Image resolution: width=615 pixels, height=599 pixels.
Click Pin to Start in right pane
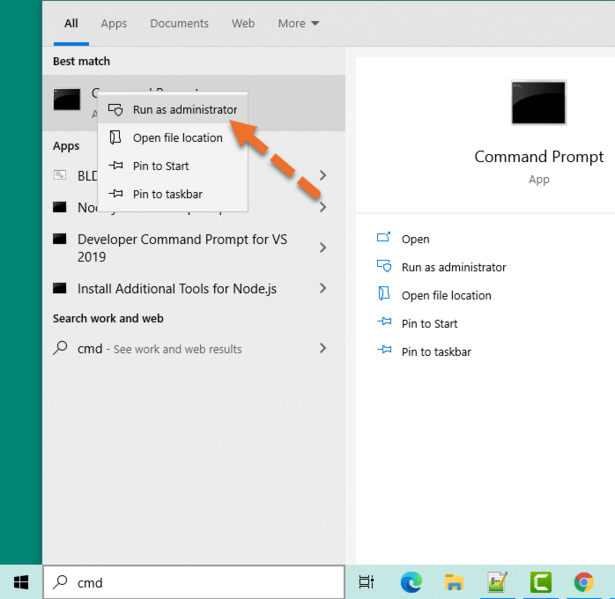(x=429, y=324)
